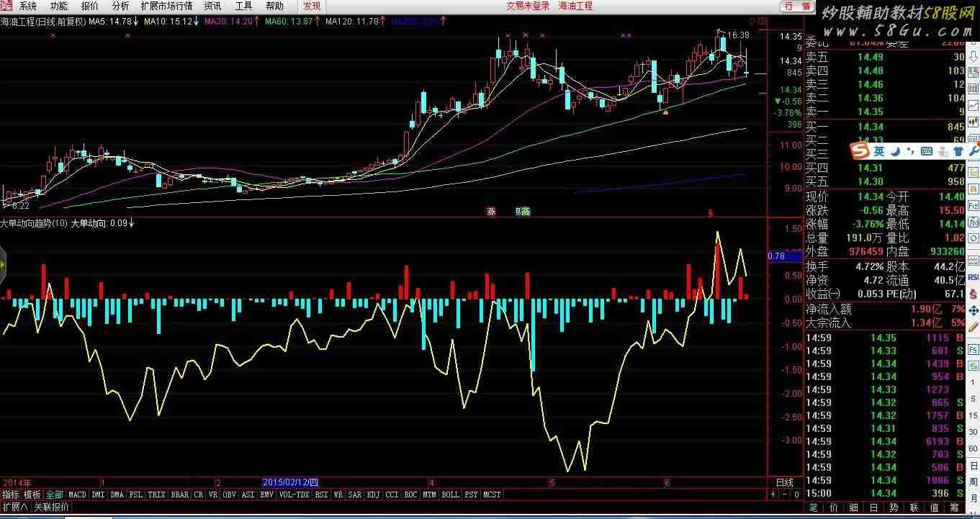Select the VR indicator
Screen dimensions: 980x519
(213, 495)
